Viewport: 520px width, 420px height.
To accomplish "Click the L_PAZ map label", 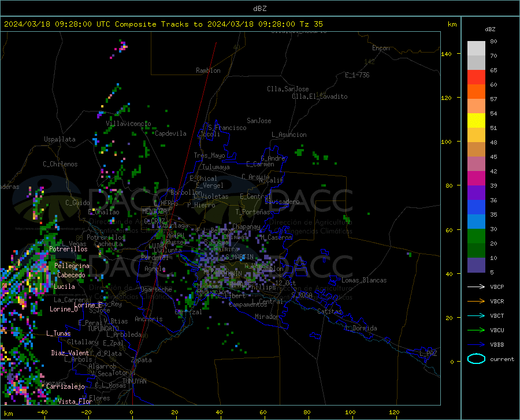I will point(428,354).
